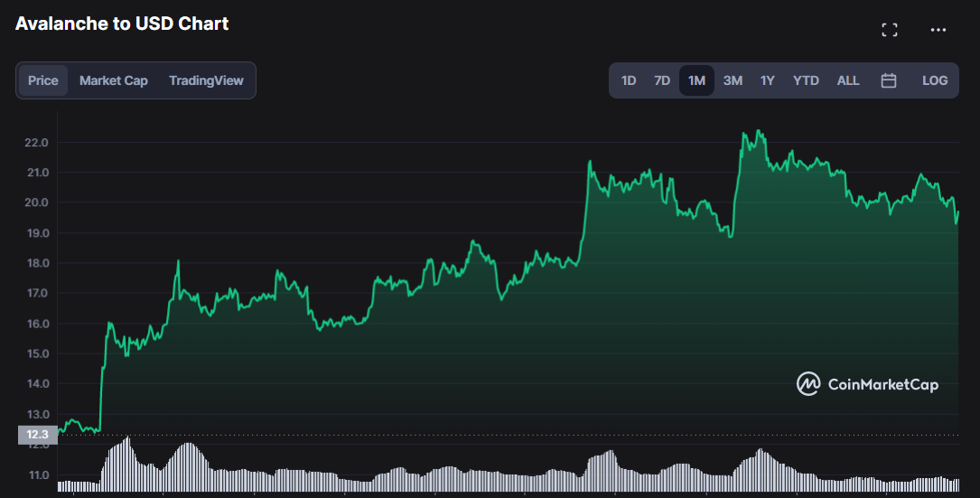
Task: Select the Price tab
Action: pyautogui.click(x=43, y=80)
